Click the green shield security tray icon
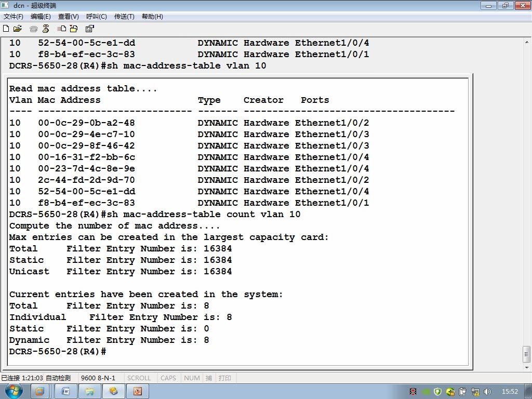The image size is (532, 399). tap(437, 392)
